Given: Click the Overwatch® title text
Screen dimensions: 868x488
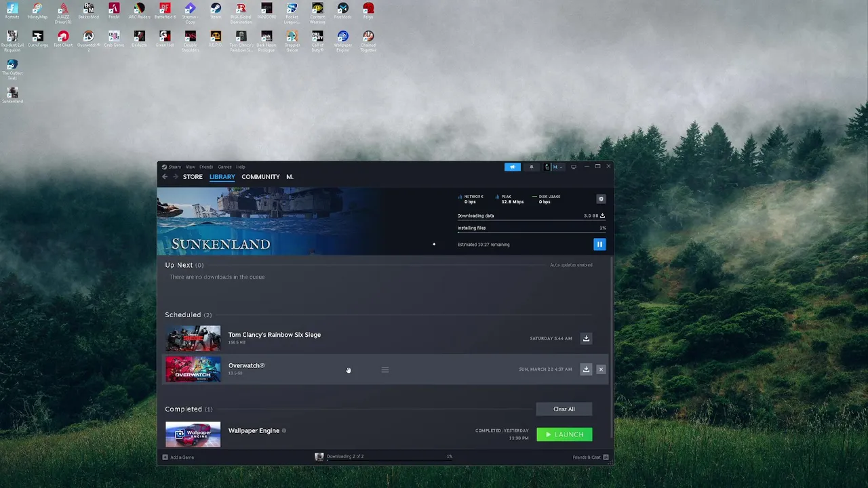Looking at the screenshot, I should click(x=246, y=365).
